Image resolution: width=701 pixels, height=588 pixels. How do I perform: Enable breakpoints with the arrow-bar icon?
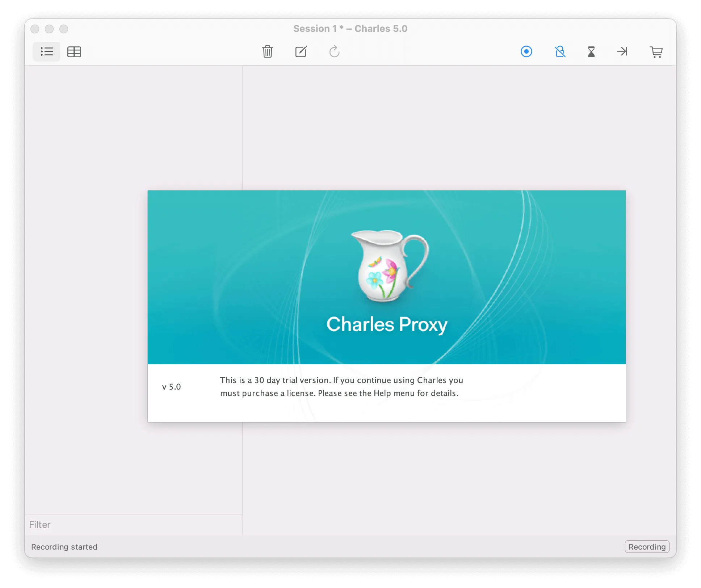pyautogui.click(x=622, y=51)
